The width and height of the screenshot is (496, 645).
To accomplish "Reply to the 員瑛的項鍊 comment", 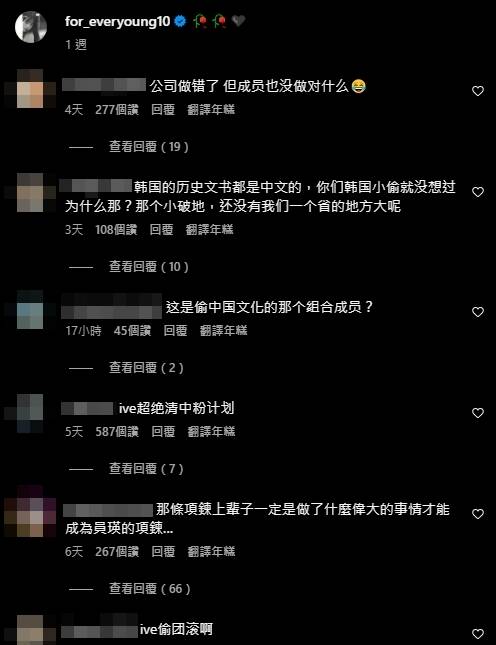I will 163,552.
